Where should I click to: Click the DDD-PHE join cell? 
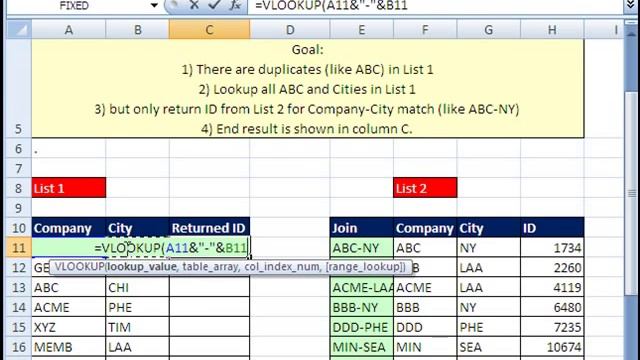[362, 327]
